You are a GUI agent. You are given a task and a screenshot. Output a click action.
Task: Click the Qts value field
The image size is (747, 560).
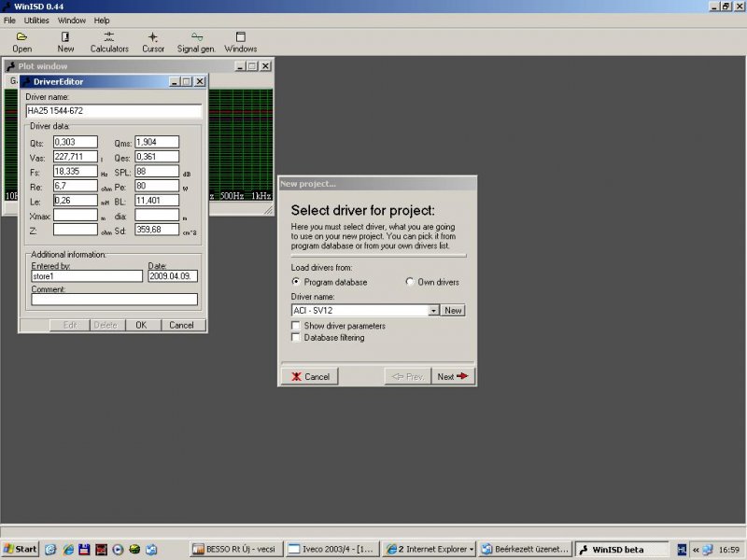76,142
